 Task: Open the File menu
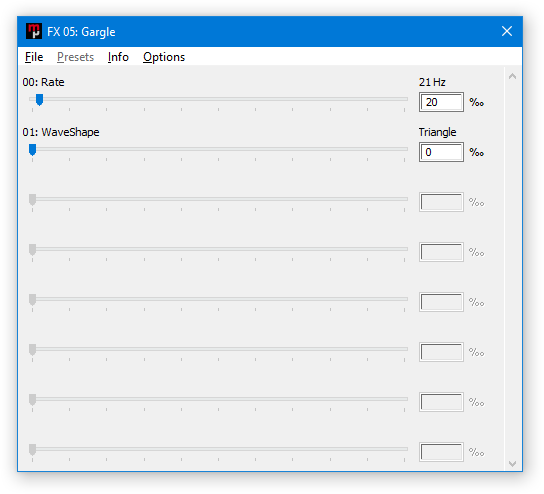34,57
